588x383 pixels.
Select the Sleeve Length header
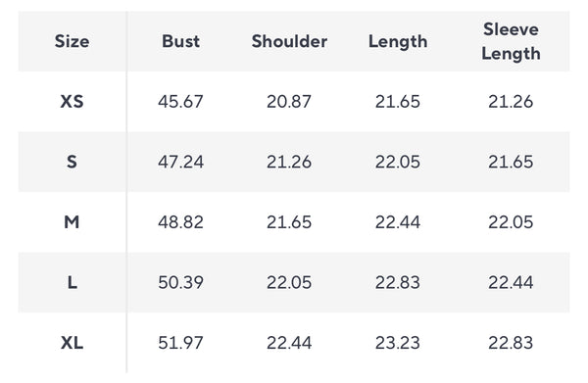[511, 41]
